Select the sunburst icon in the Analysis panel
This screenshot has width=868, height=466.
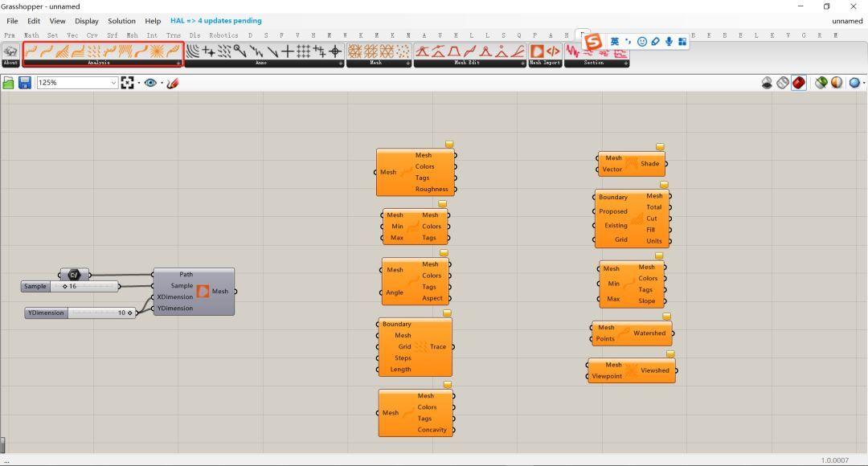click(158, 51)
